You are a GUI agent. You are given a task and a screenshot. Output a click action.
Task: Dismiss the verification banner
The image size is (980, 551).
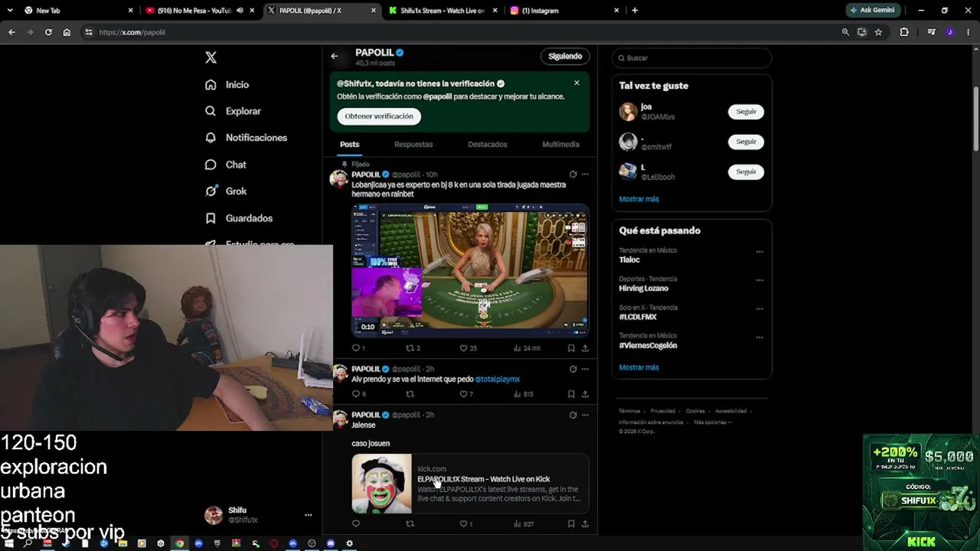(x=577, y=83)
